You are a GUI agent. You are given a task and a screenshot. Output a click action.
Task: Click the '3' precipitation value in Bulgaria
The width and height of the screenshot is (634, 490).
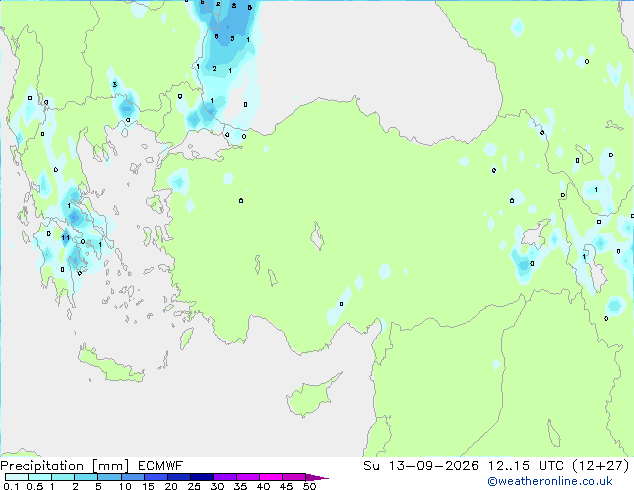coord(115,84)
